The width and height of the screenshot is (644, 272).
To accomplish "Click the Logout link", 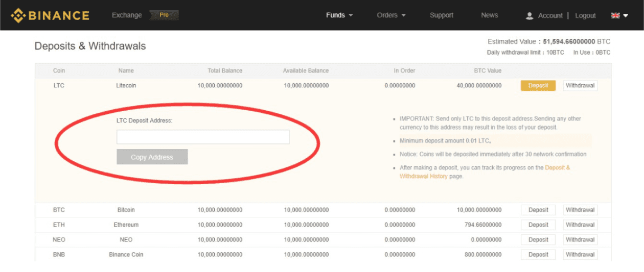I will pyautogui.click(x=585, y=16).
